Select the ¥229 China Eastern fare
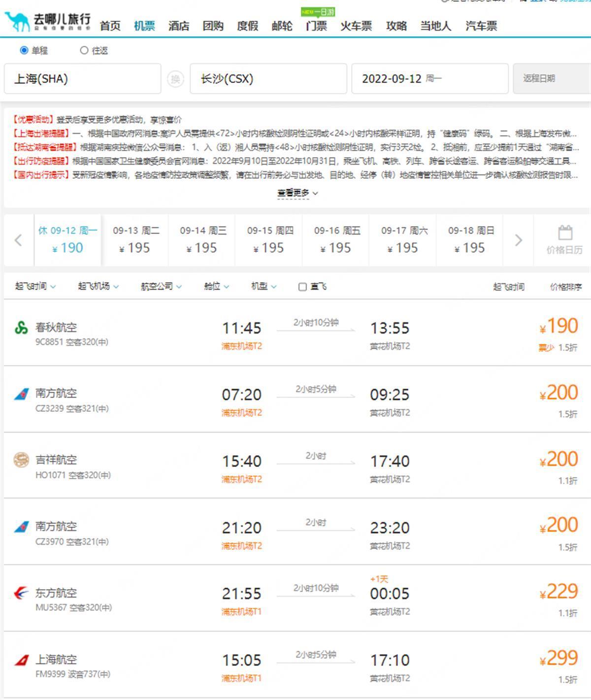 (558, 592)
